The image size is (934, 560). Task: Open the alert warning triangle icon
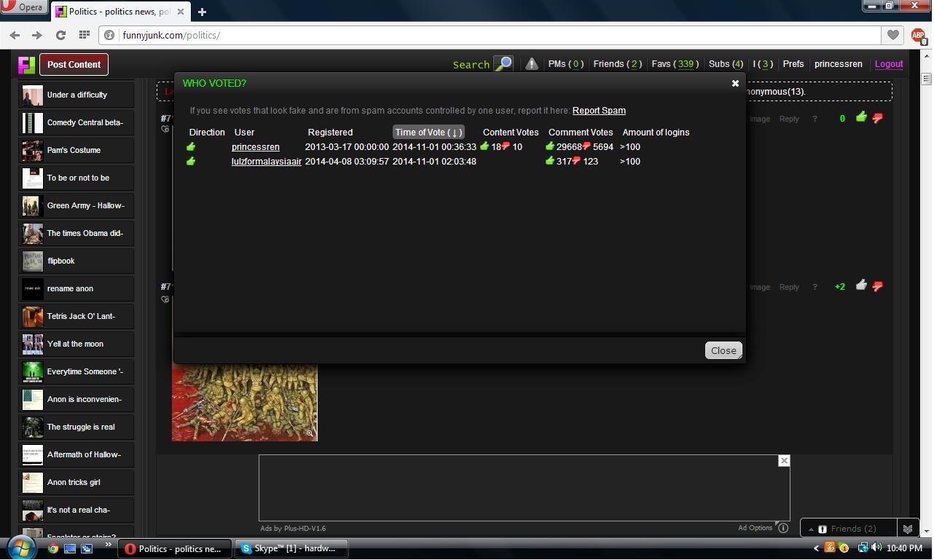(x=532, y=64)
